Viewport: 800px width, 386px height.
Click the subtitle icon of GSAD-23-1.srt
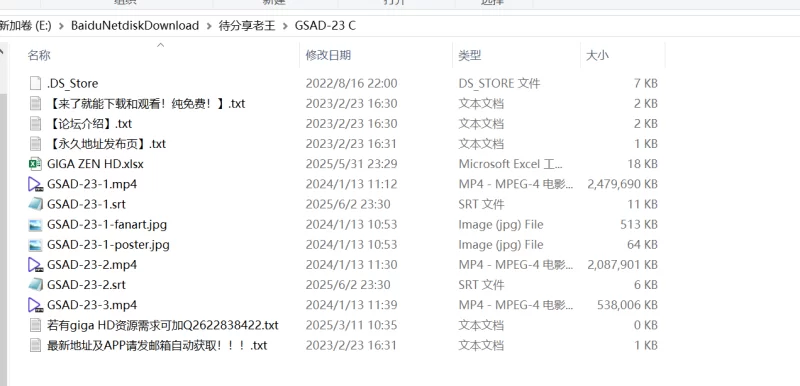pos(35,204)
